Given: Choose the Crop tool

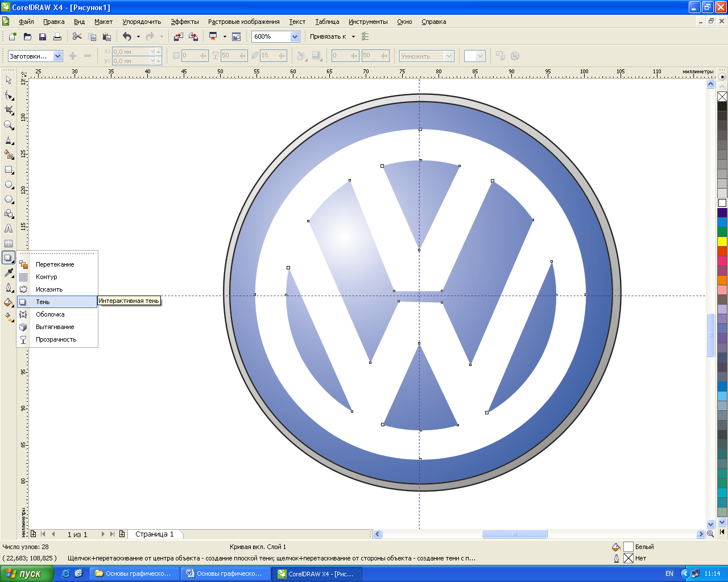Looking at the screenshot, I should [9, 110].
